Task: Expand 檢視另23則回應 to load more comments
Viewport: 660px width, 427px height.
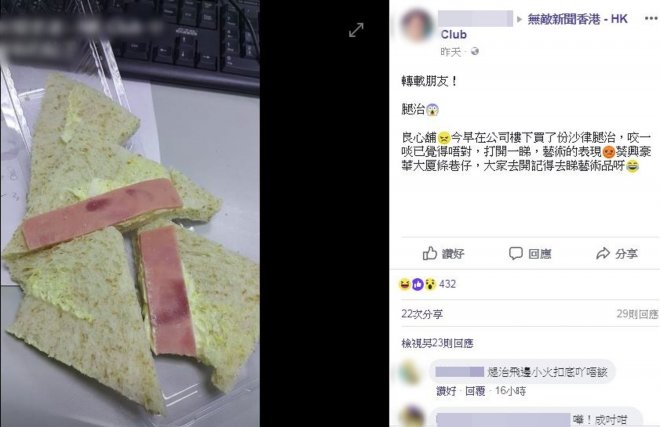Action: (437, 344)
